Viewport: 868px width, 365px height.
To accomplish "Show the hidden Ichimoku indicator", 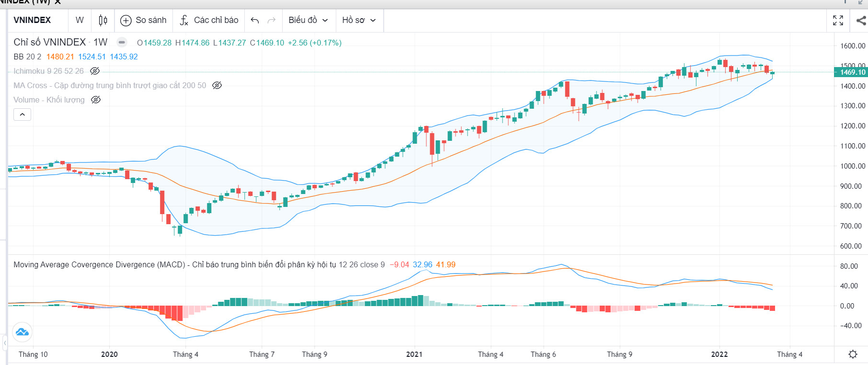I will point(95,71).
